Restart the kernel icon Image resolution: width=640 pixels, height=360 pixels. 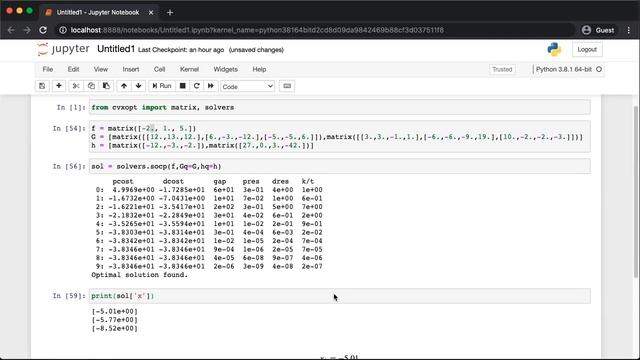(x=196, y=86)
